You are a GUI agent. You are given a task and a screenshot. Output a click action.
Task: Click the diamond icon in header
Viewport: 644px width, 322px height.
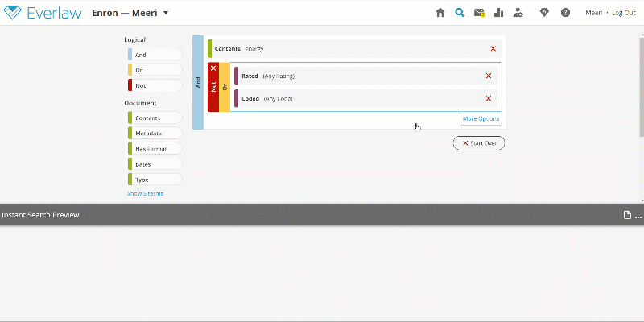pyautogui.click(x=545, y=13)
